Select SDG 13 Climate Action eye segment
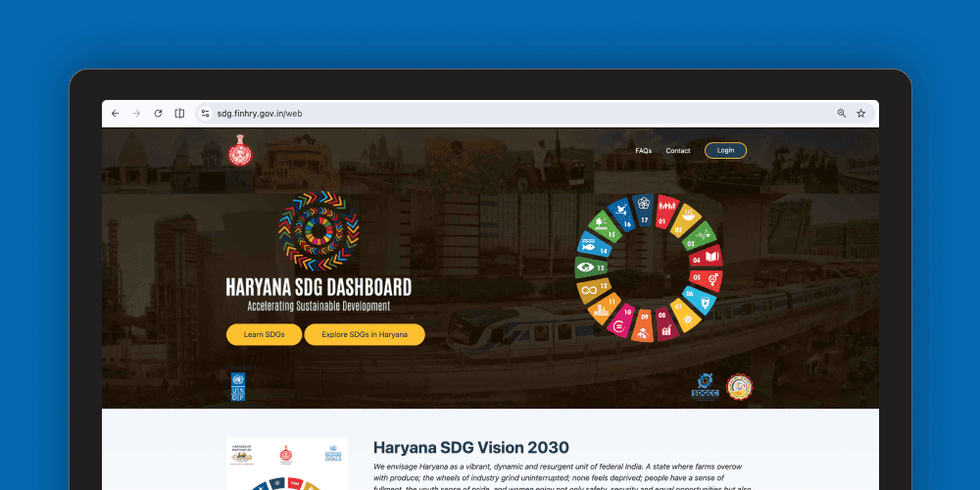This screenshot has width=980, height=490. click(591, 268)
